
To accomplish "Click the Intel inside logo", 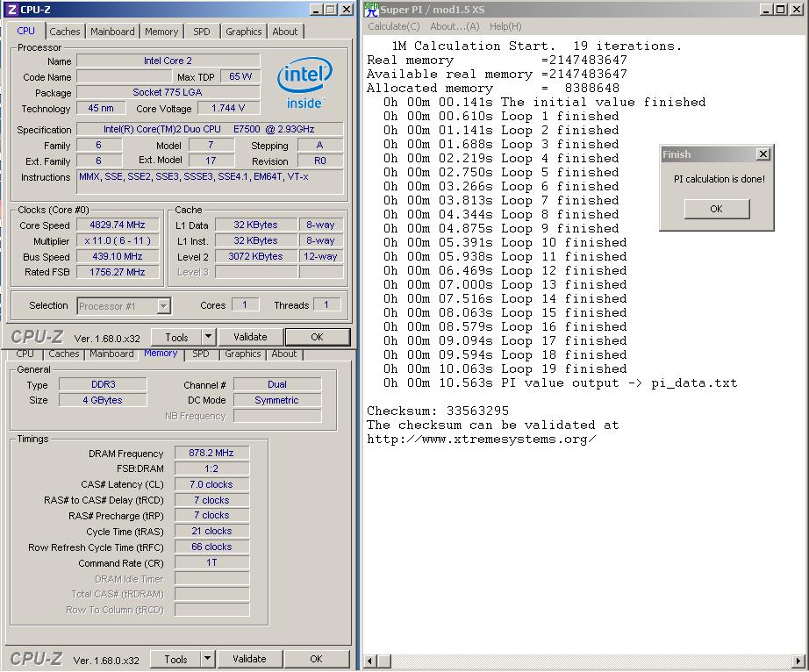I will point(304,83).
